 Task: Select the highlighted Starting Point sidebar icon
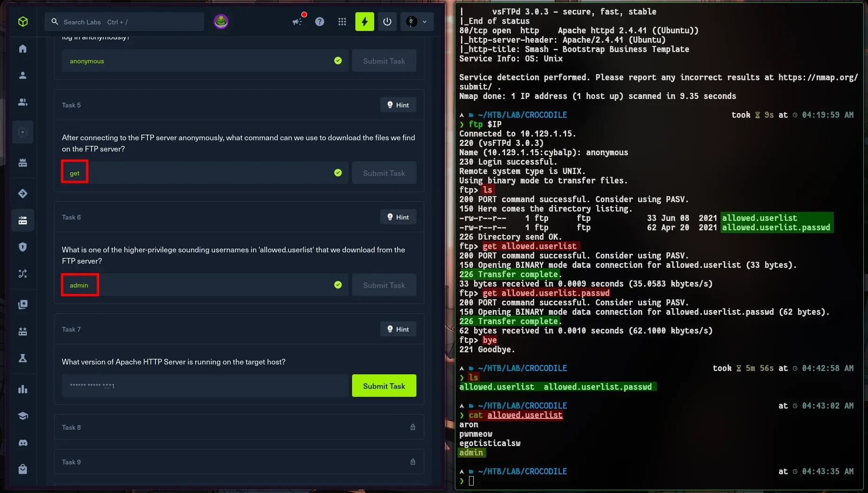23,220
